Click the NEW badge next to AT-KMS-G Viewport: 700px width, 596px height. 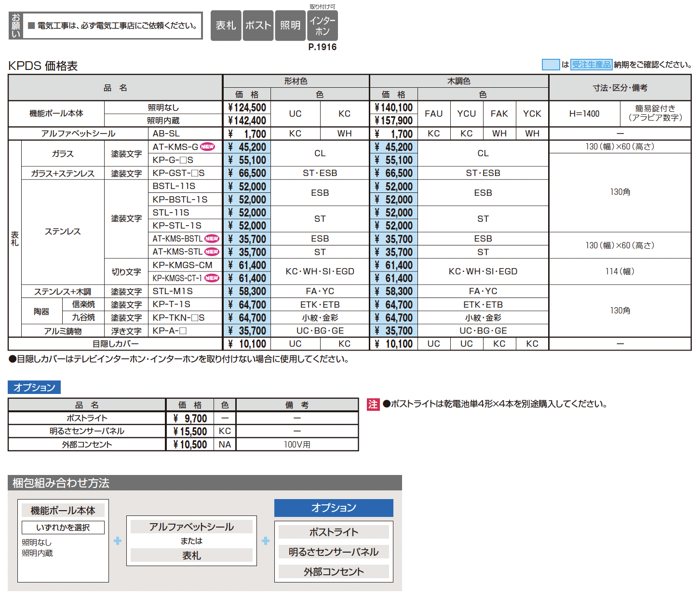tap(208, 147)
